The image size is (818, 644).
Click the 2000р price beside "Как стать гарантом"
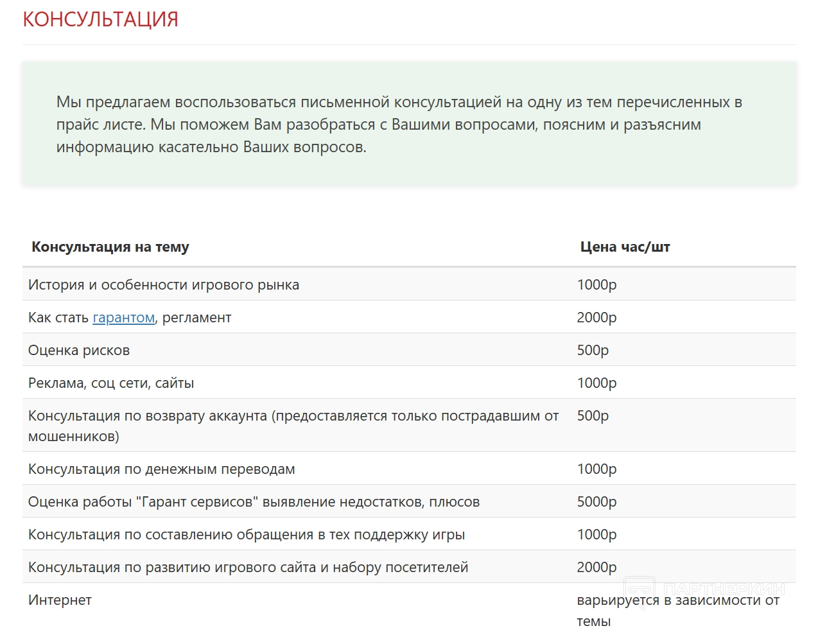(596, 318)
